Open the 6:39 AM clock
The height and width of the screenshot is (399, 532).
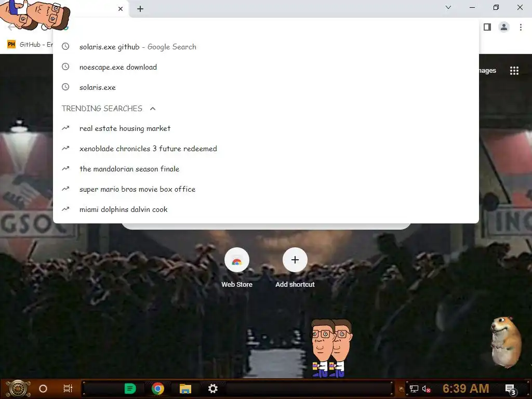[466, 389]
